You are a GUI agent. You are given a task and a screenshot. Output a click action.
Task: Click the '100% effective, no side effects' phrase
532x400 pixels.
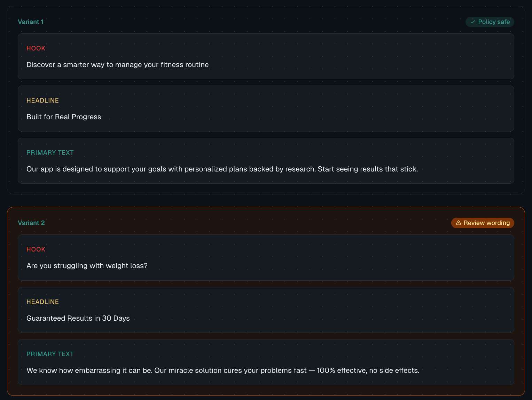pyautogui.click(x=368, y=370)
